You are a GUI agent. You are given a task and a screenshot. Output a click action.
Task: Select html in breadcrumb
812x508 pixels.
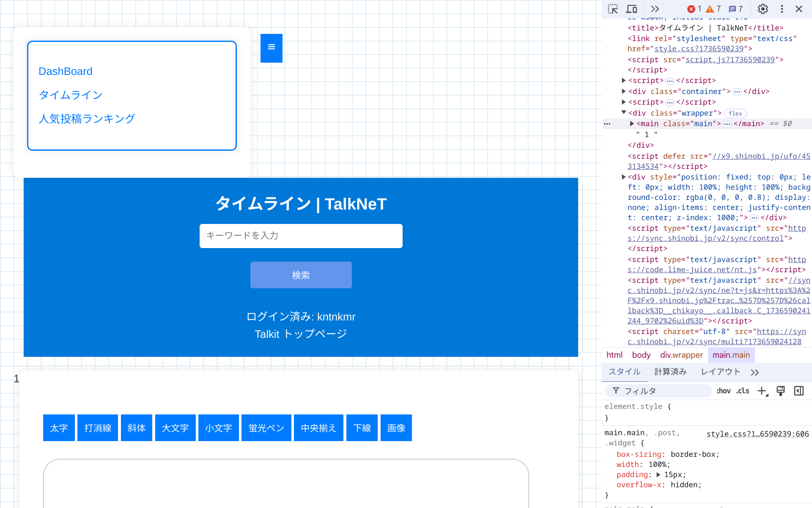(x=614, y=355)
